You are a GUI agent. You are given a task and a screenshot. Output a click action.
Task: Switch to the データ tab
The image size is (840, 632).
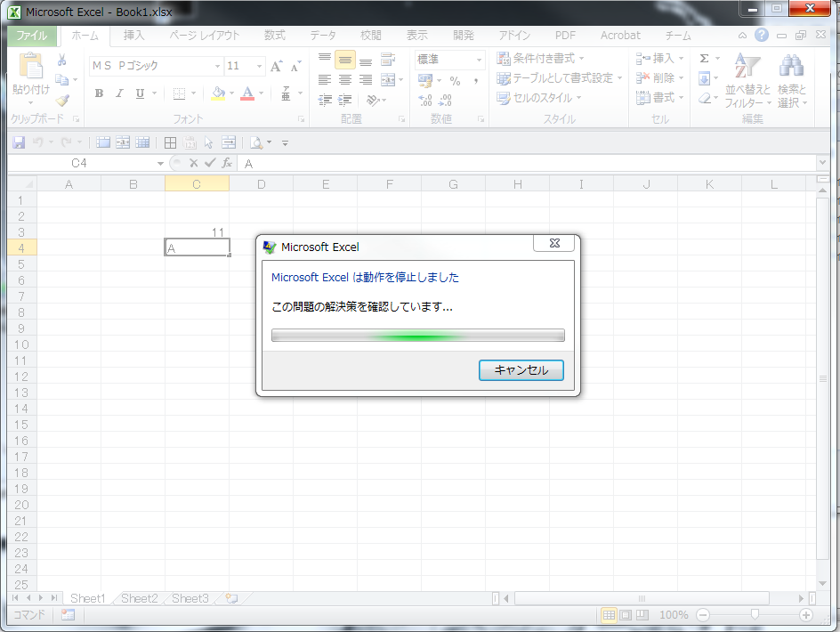tap(322, 36)
